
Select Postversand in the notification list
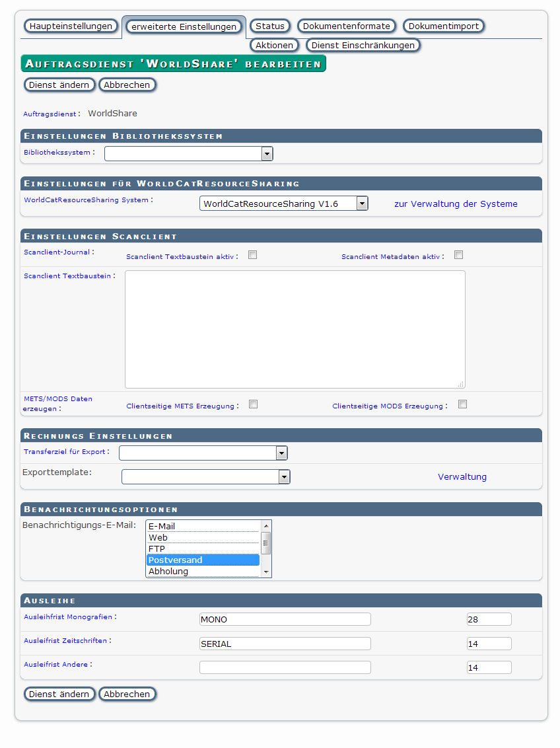coord(203,560)
